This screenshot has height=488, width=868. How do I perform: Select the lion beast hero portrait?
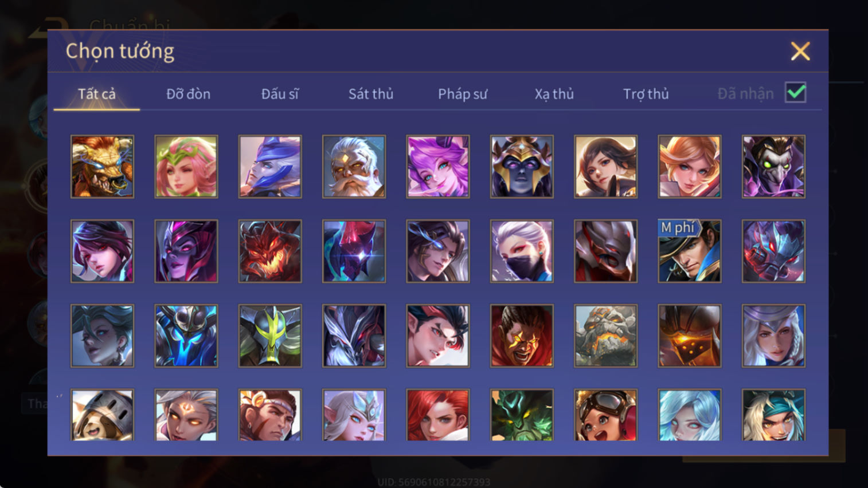tap(102, 167)
